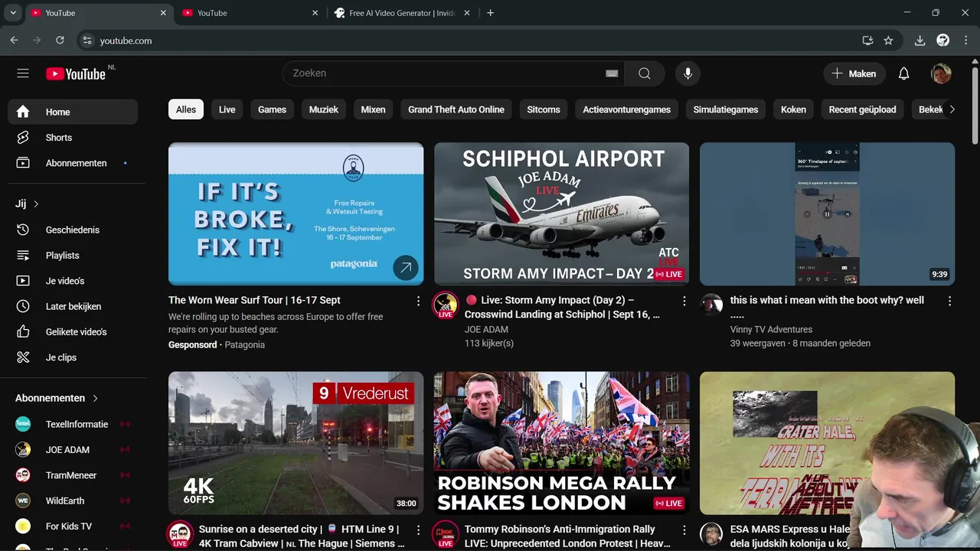Open Abonnementen in the sidebar

pyautogui.click(x=73, y=163)
